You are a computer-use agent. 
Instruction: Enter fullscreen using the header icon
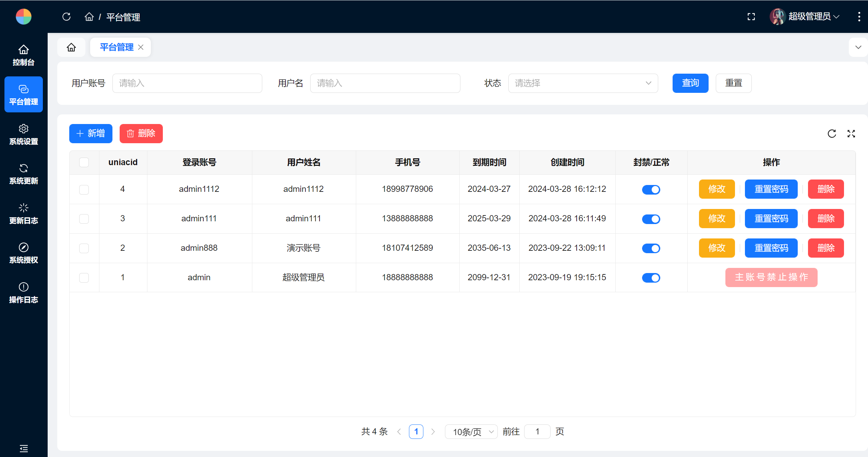[x=751, y=16]
